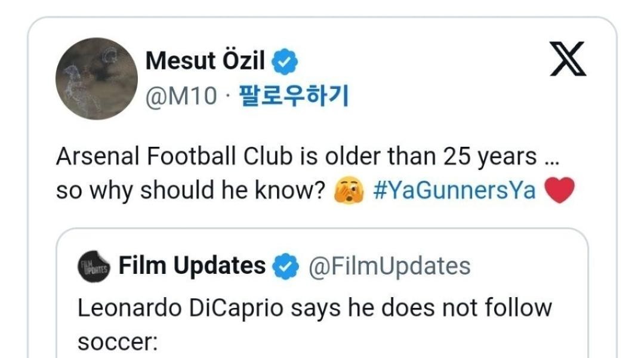This screenshot has height=358, width=644.
Task: Click the Film Updates account name
Action: [192, 266]
